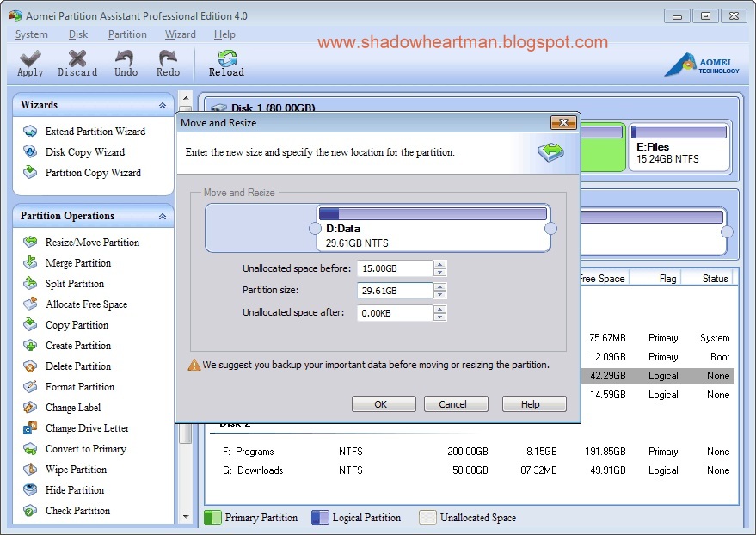Viewport: 756px width, 535px height.
Task: Choose Copy Partition operation
Action: pos(77,325)
